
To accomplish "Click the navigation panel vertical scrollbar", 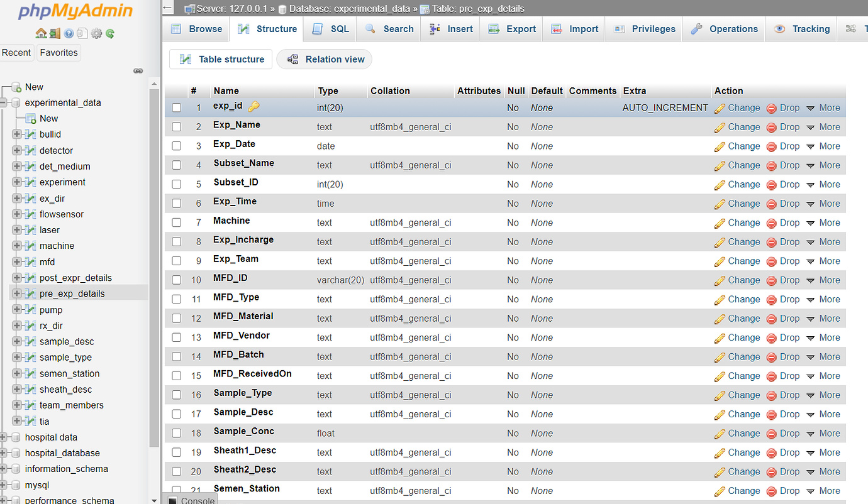I will tap(155, 251).
